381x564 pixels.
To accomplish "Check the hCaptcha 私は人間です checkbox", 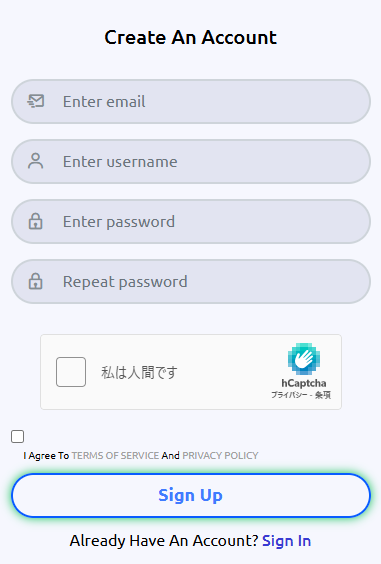I will coord(71,372).
